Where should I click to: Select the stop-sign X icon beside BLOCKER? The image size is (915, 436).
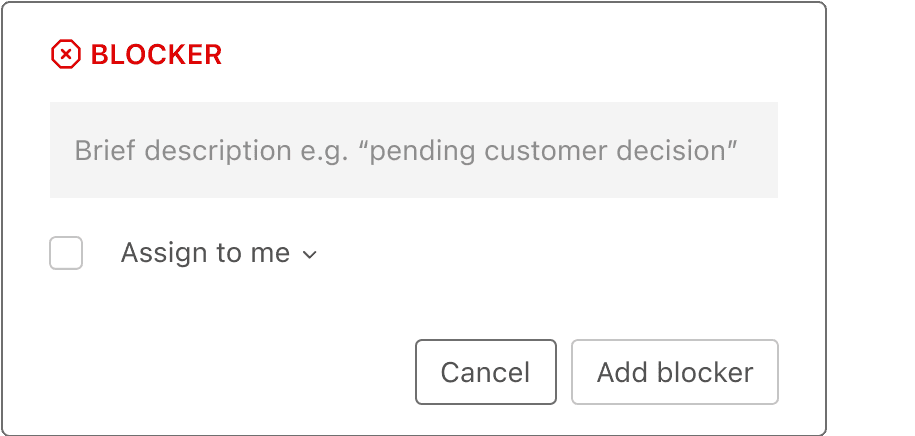[x=65, y=54]
